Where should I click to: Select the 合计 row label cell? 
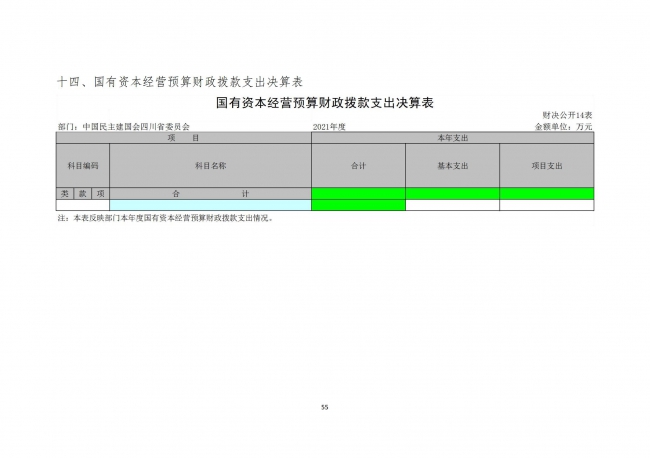(x=210, y=193)
